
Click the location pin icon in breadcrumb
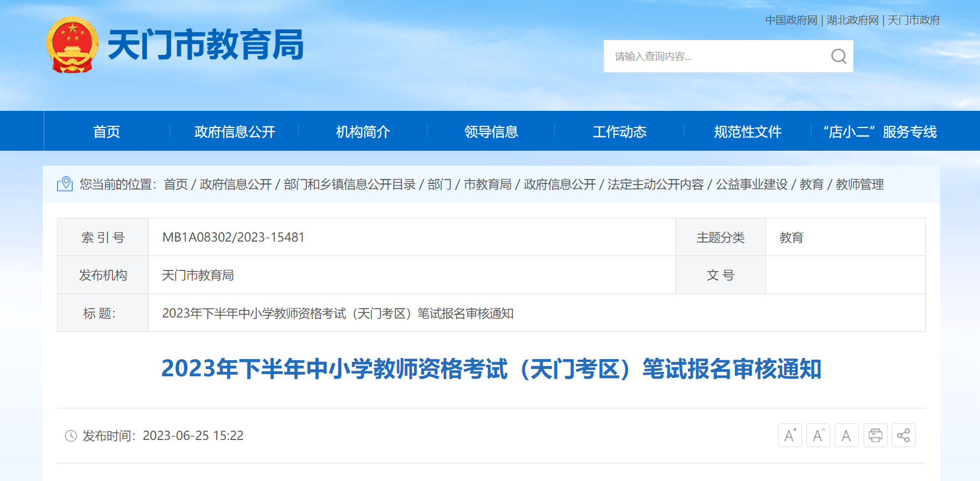[65, 184]
